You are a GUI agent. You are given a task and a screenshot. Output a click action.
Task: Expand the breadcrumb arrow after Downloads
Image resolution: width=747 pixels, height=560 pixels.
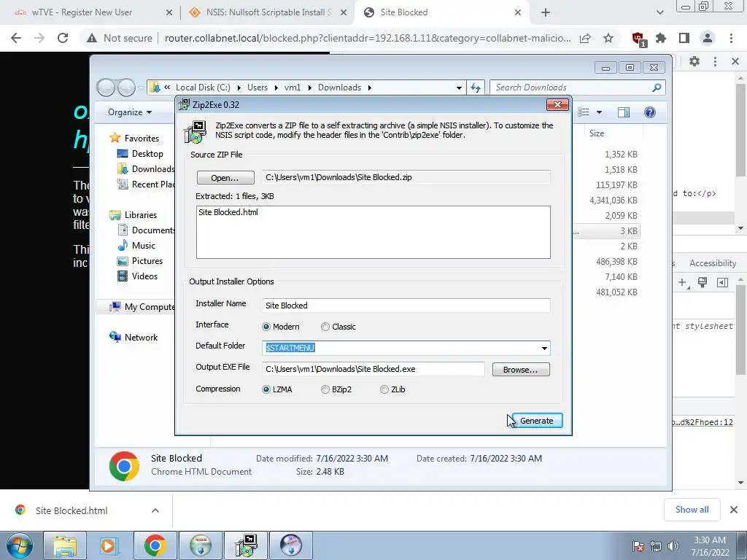click(370, 87)
